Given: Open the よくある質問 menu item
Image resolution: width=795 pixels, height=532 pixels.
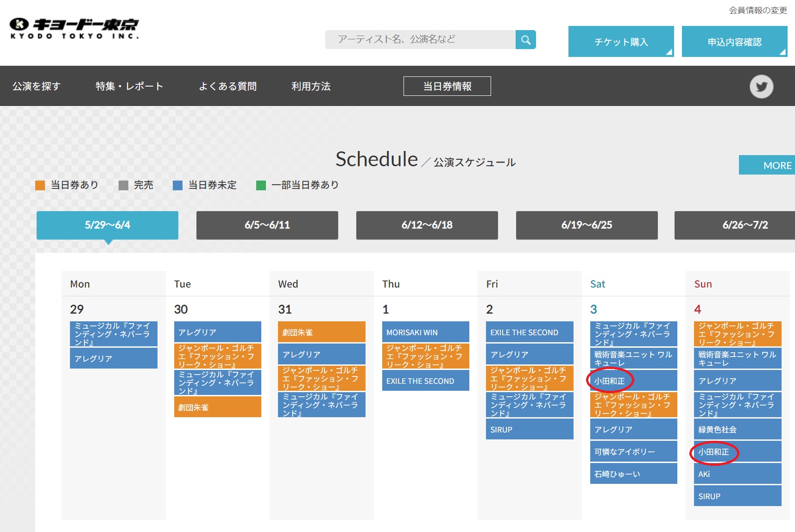Looking at the screenshot, I should [x=227, y=86].
